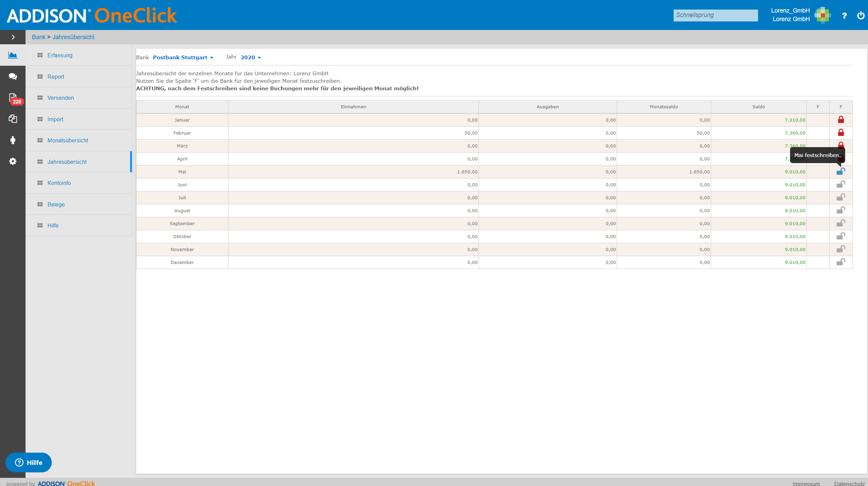Screen dimensions: 868x486
Task: Open settings gear in sidebar
Action: 13,161
